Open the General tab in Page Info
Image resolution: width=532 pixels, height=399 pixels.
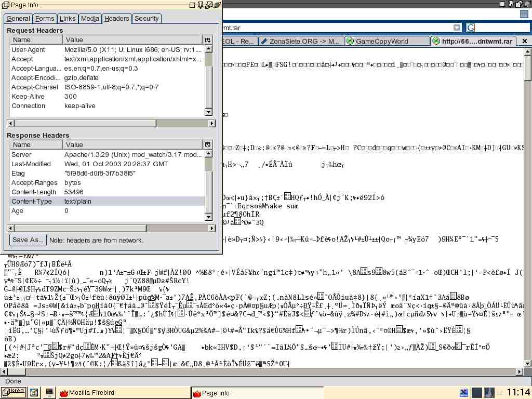(x=18, y=19)
